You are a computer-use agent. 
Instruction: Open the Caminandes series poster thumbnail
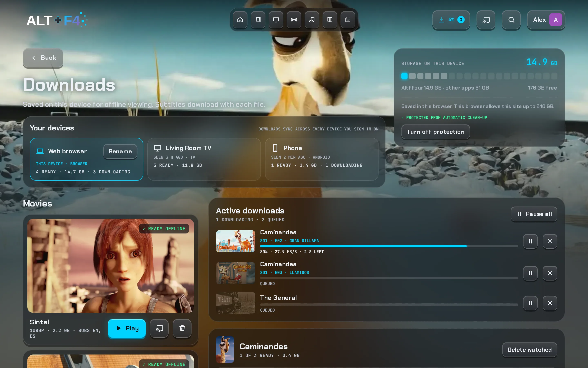tap(225, 350)
